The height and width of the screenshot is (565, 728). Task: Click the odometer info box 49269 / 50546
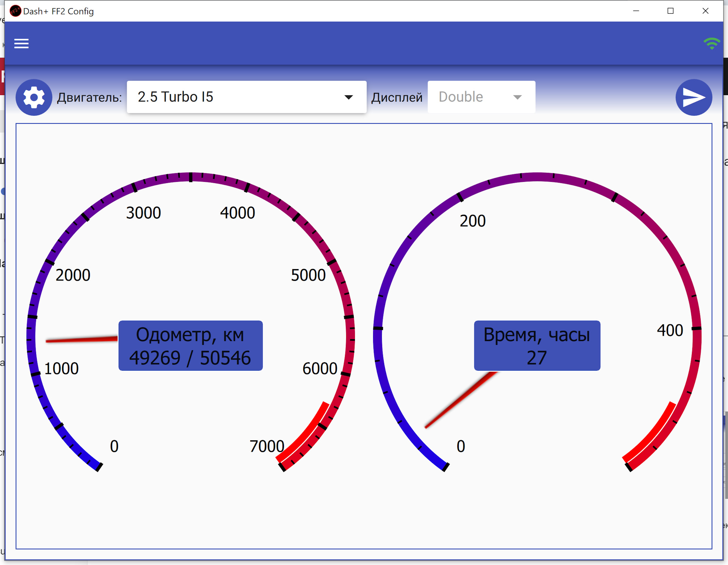(190, 346)
